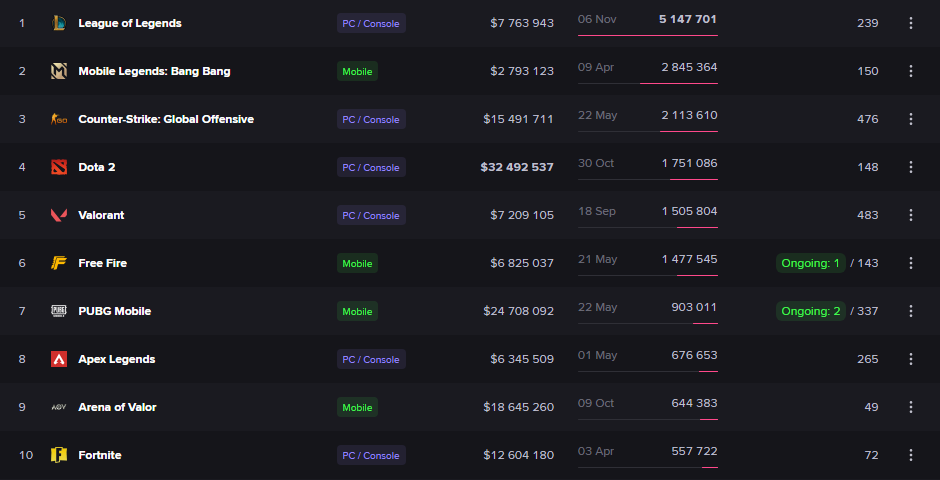Image resolution: width=940 pixels, height=480 pixels.
Task: Open the options menu for League of Legends
Action: 911,23
